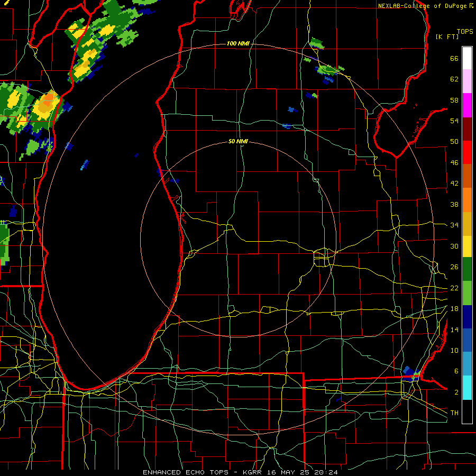Screen dimensions: 476x476
Task: Click the 42 label on the color scale
Action: click(454, 184)
